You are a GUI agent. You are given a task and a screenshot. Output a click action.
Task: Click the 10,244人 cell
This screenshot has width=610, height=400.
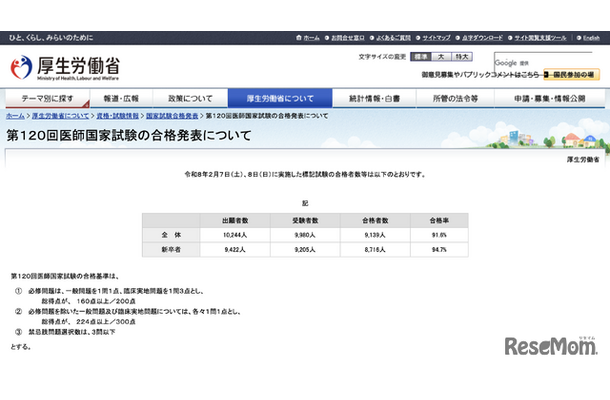tap(235, 235)
